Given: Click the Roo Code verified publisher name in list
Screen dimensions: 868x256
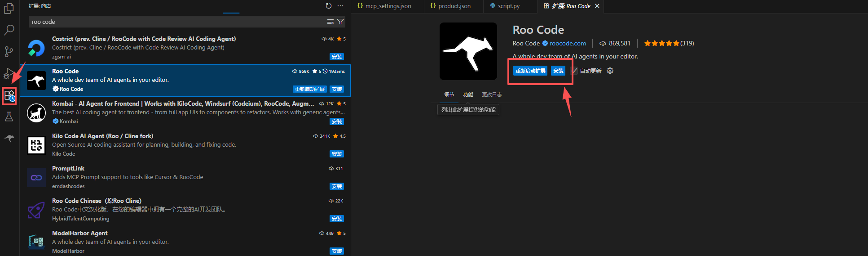Looking at the screenshot, I should (x=71, y=89).
